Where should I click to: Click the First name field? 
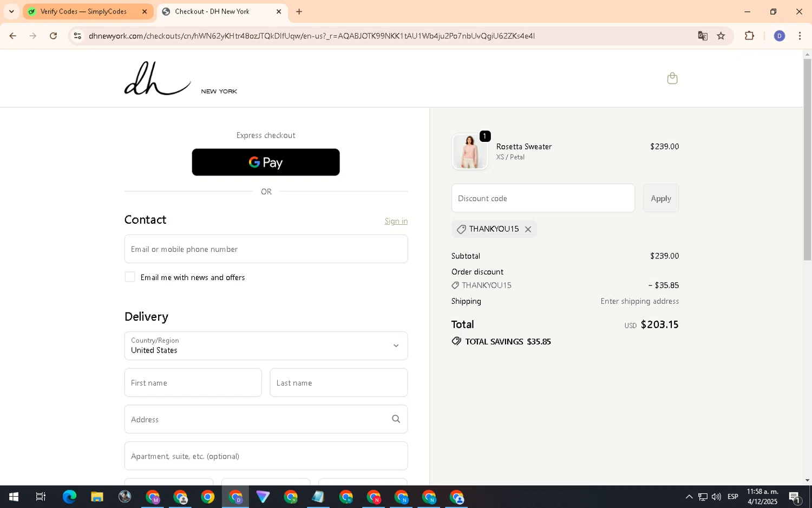193,382
